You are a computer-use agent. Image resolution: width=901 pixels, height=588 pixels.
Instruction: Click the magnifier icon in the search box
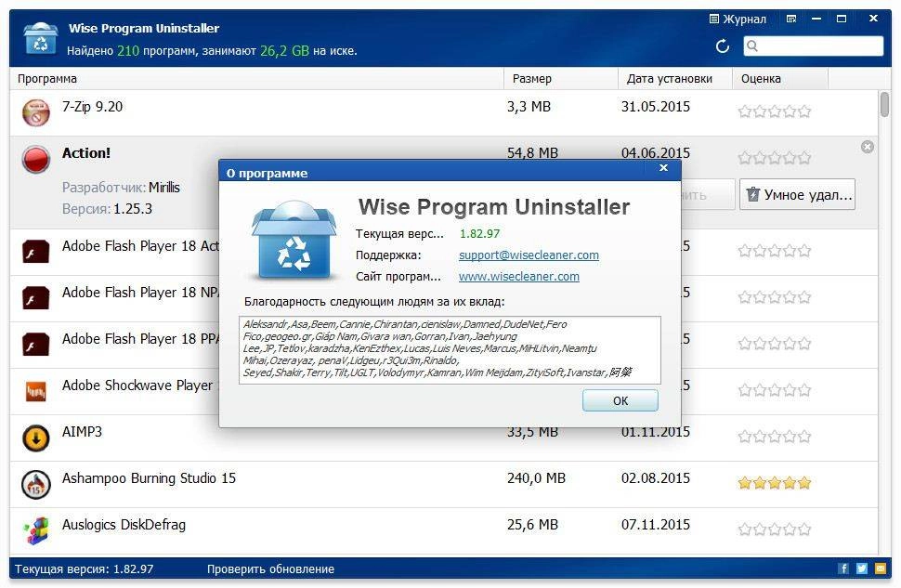point(752,46)
